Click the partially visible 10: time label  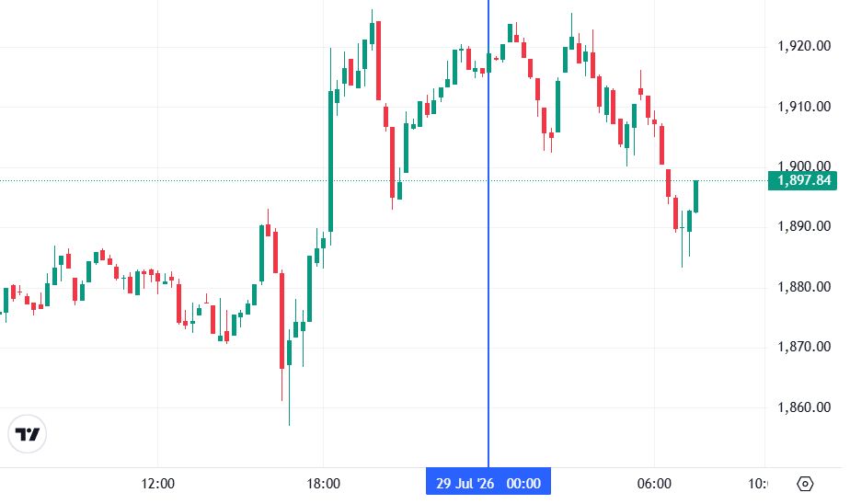pyautogui.click(x=757, y=484)
